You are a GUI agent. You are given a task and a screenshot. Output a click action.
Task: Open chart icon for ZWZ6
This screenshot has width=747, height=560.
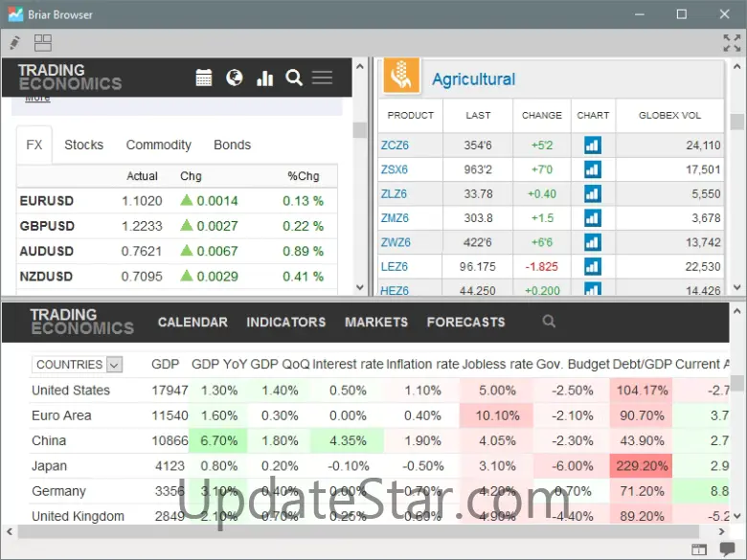click(x=593, y=242)
